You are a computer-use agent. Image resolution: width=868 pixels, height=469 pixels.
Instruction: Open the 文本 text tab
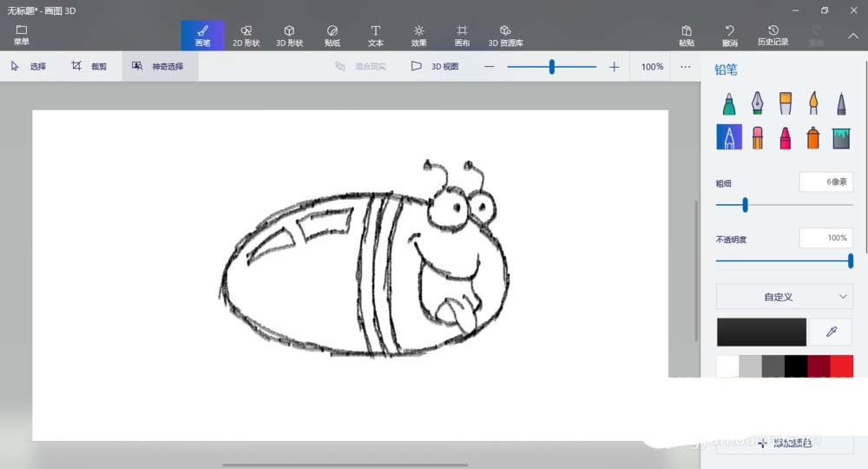(375, 36)
